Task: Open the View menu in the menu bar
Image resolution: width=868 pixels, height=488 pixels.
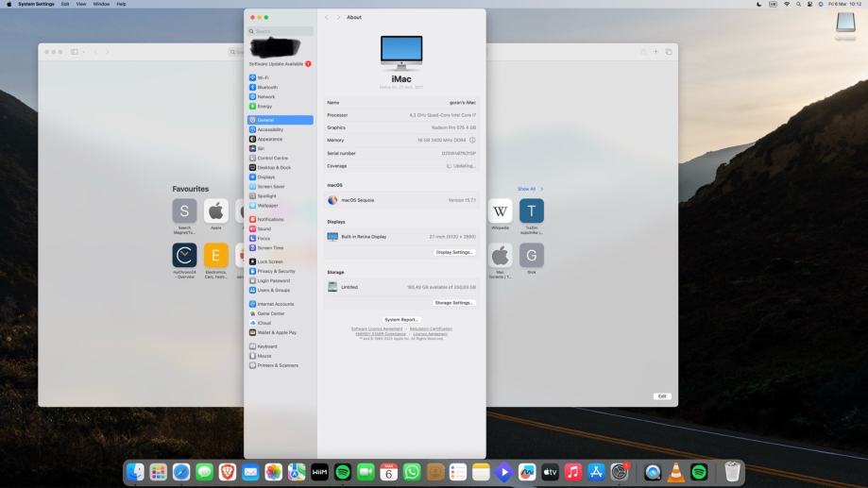Action: point(80,4)
